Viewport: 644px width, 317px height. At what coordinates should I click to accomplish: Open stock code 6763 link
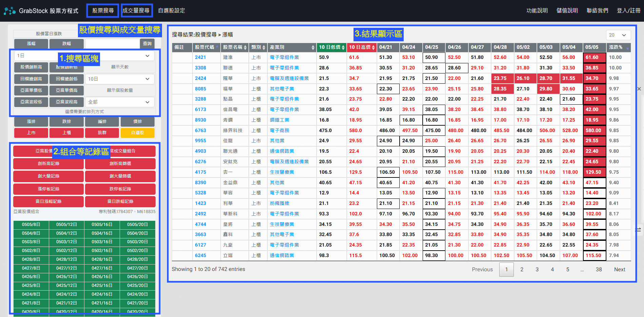200,130
